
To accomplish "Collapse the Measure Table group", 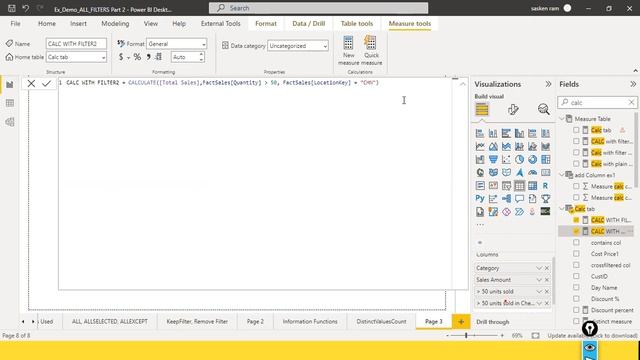I will pyautogui.click(x=562, y=119).
